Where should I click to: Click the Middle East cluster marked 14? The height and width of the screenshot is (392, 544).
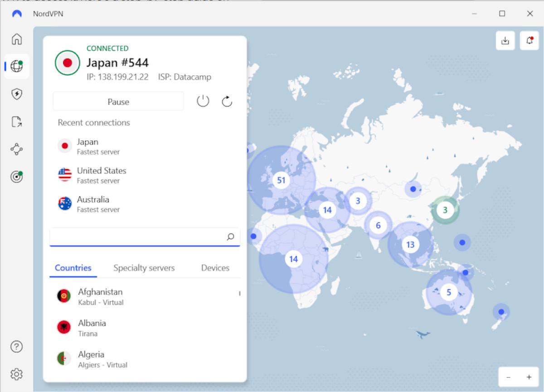(x=327, y=210)
